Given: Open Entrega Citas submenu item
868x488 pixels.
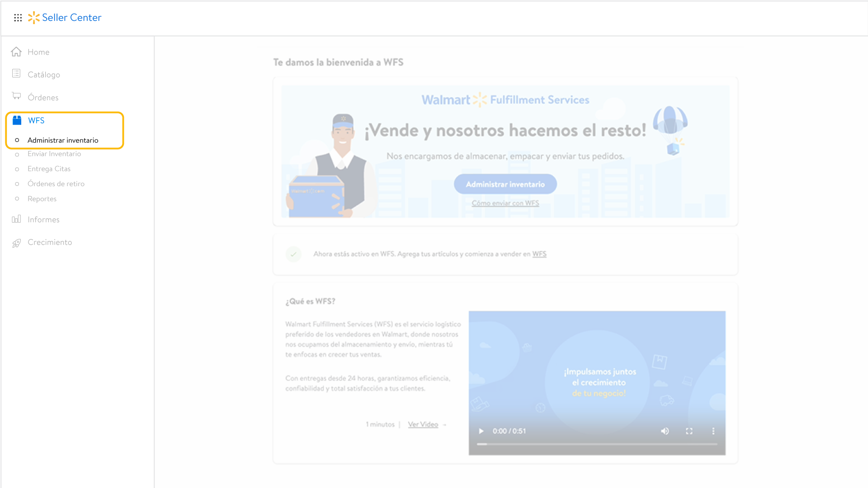Looking at the screenshot, I should click(x=49, y=169).
